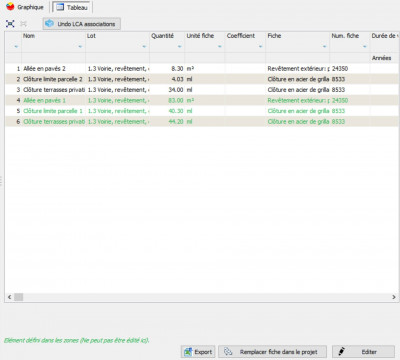The width and height of the screenshot is (400, 360).
Task: Sort by the Nom column header
Action: (29, 36)
